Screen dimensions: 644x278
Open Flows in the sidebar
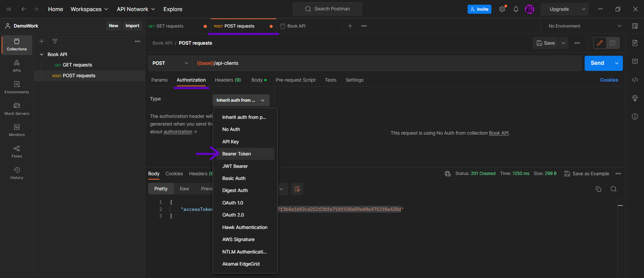click(x=17, y=152)
